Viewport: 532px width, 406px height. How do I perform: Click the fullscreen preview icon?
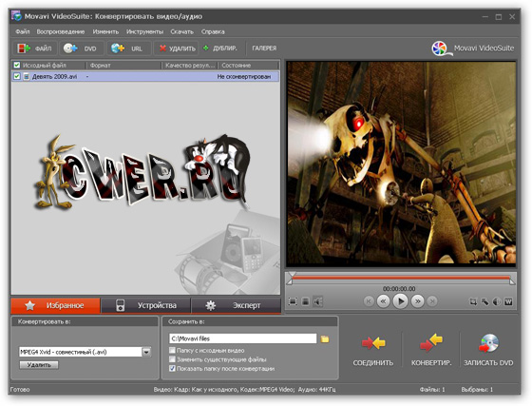click(x=293, y=301)
